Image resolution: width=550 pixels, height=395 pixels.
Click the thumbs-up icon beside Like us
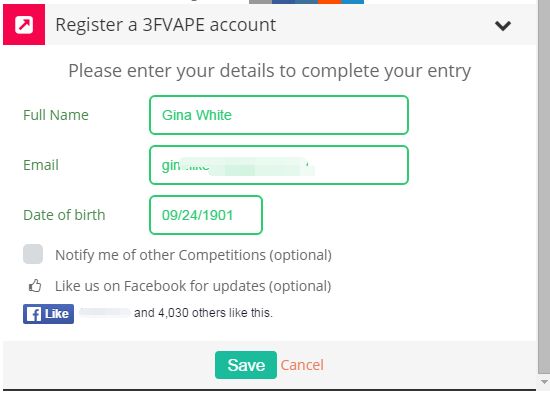pyautogui.click(x=35, y=286)
